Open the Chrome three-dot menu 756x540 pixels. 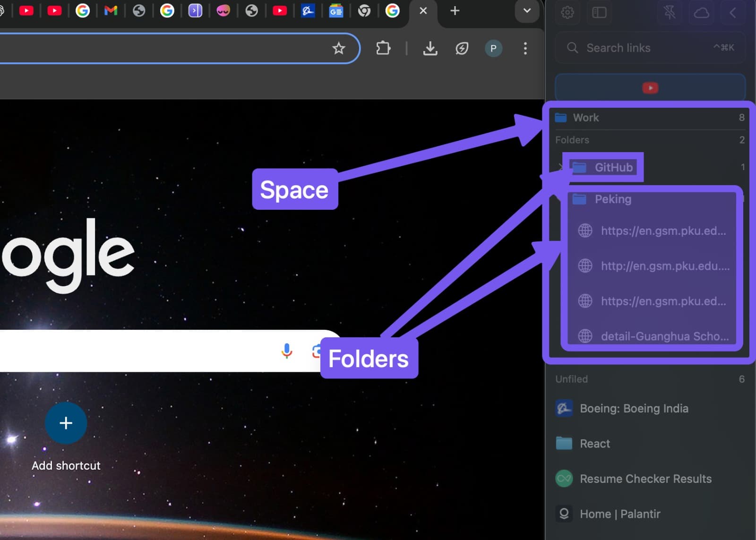525,48
